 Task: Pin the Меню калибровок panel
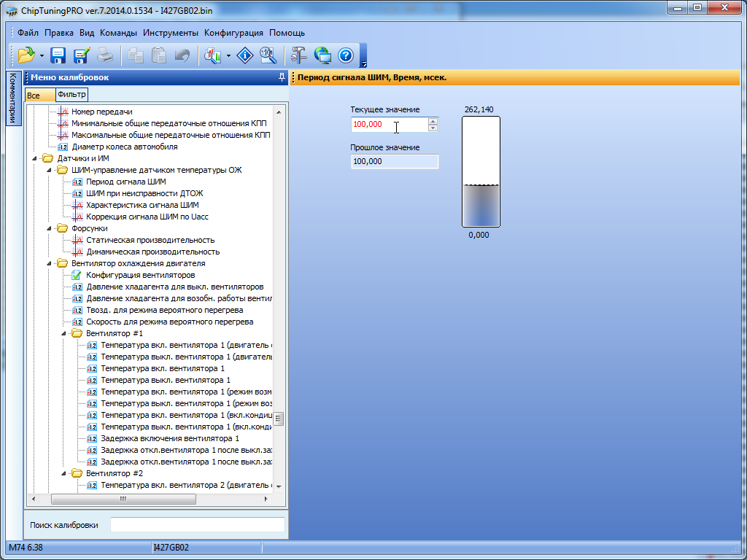282,77
